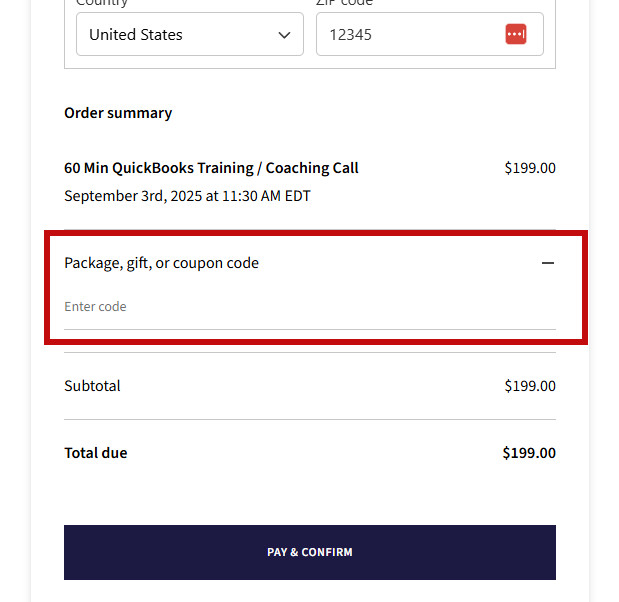Click the September 3rd appointment date text
This screenshot has width=619, height=602.
pyautogui.click(x=187, y=196)
